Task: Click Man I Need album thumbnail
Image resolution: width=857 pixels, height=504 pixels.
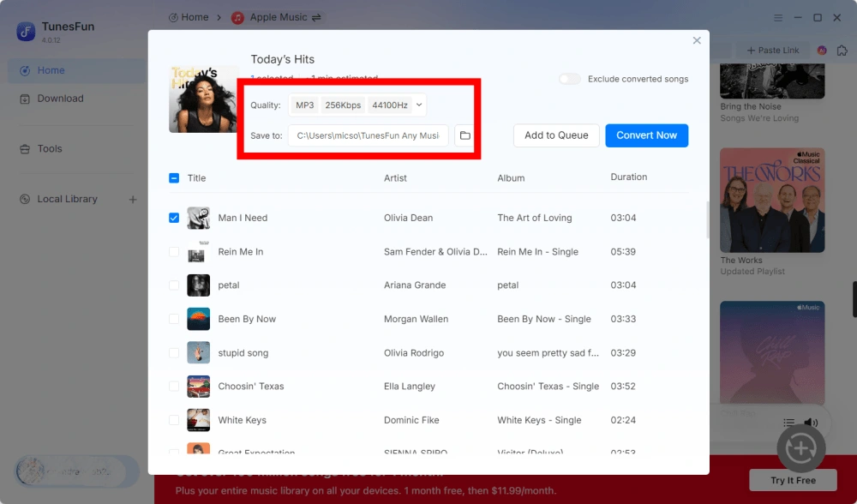Action: (199, 218)
